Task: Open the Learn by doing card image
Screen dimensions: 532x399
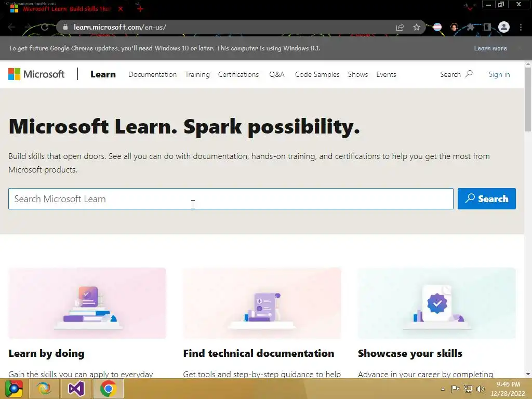Action: click(87, 303)
